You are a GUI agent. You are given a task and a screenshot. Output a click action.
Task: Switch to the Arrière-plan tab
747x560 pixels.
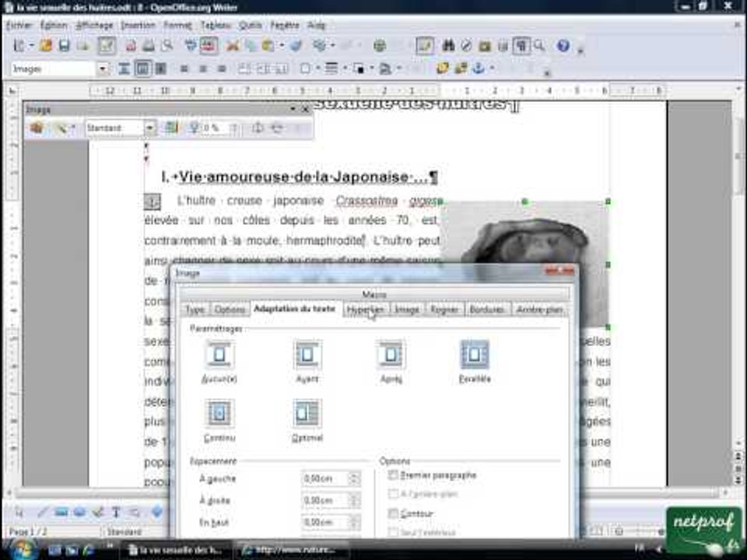pos(540,310)
